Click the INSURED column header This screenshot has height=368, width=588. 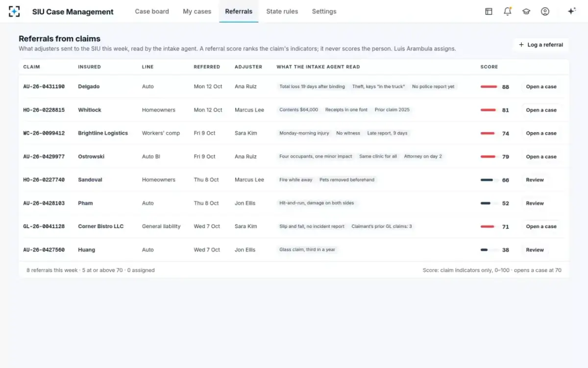pos(89,67)
